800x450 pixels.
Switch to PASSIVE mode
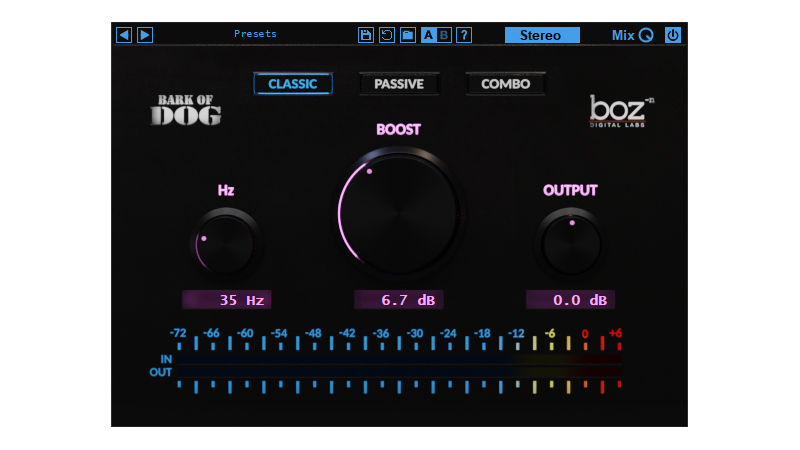[399, 84]
